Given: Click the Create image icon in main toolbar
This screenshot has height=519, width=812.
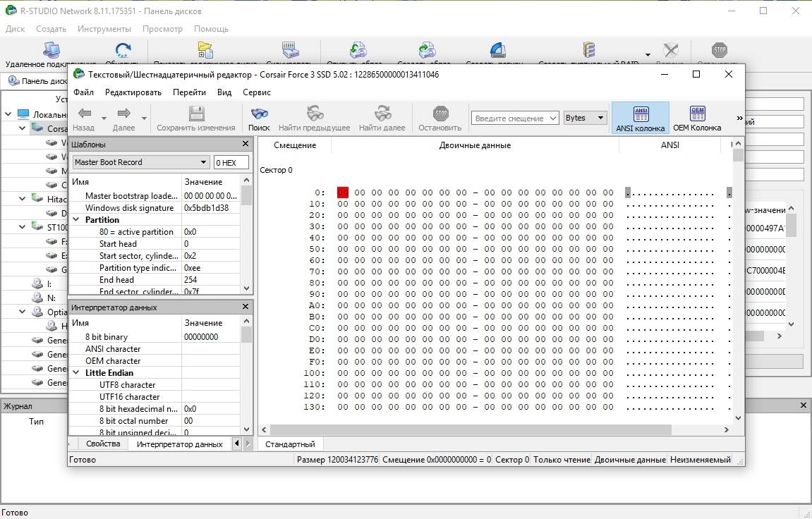Looking at the screenshot, I should pos(428,50).
